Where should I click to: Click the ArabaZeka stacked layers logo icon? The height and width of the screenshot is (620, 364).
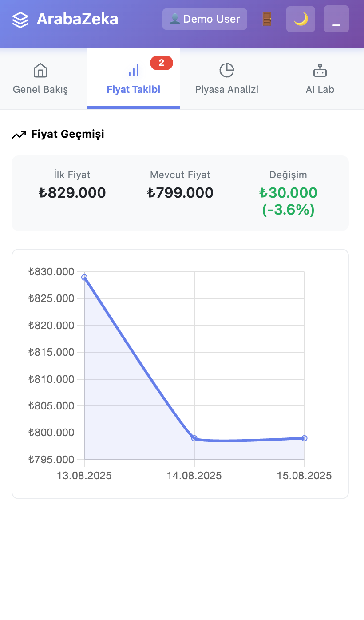coord(20,20)
